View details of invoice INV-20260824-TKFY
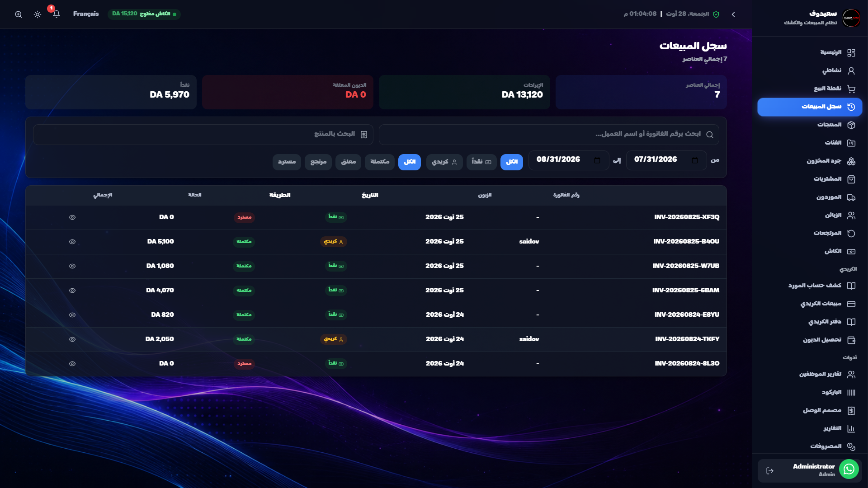This screenshot has width=868, height=488. (x=72, y=339)
